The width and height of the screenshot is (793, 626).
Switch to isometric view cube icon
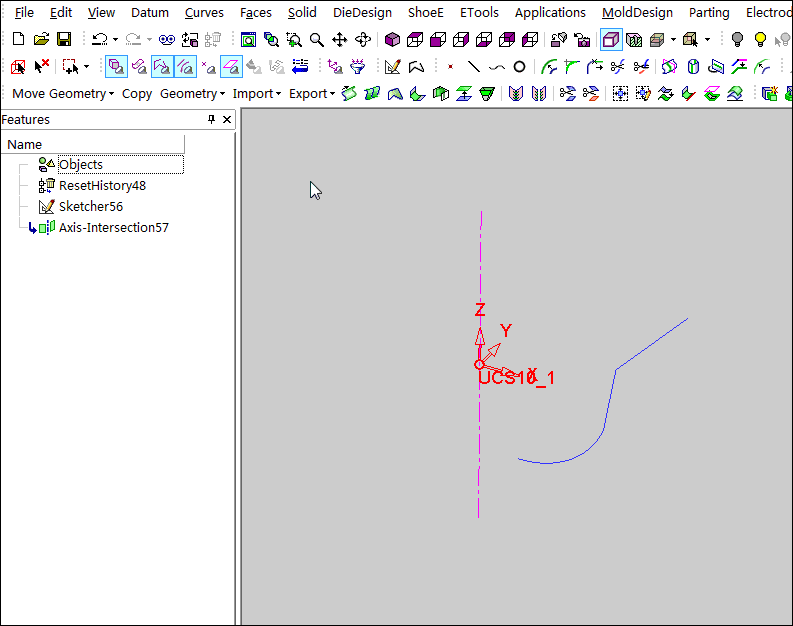coord(393,40)
